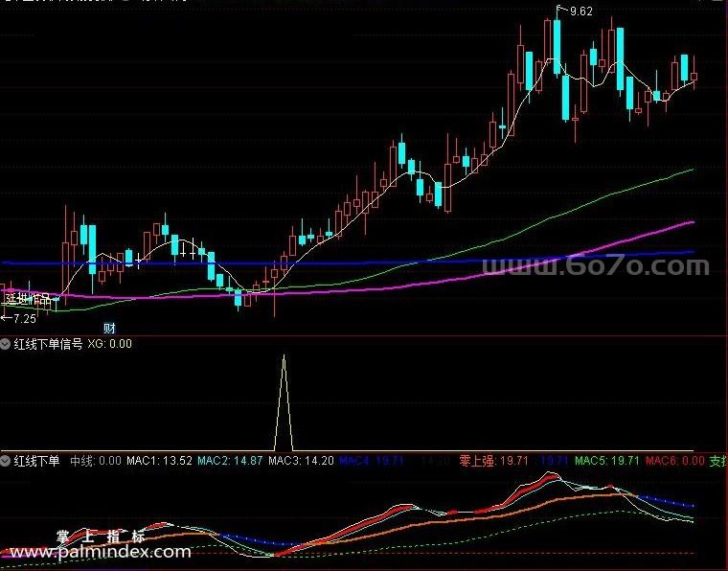Click the MAC3: 14.20 value
The image size is (728, 571).
(x=302, y=461)
